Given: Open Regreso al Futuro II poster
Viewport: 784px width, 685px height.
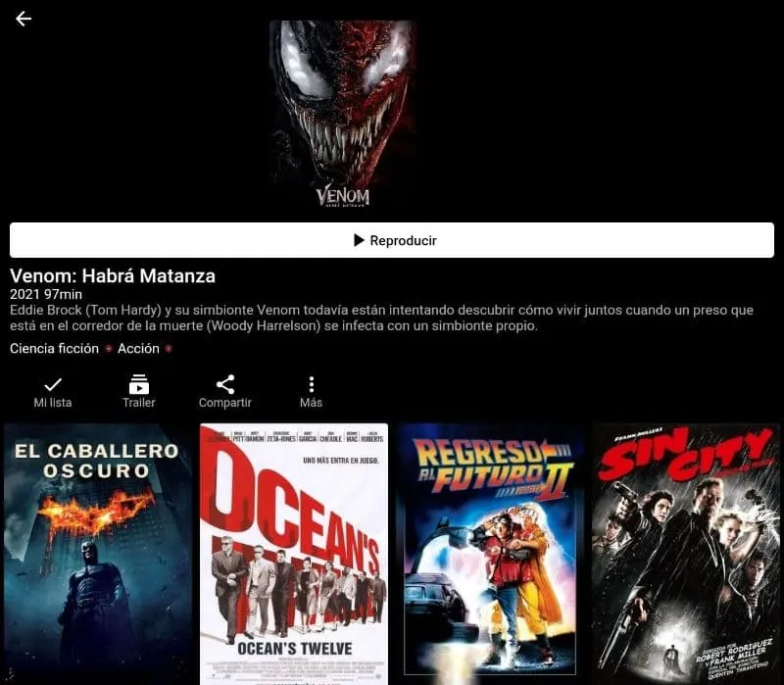Looking at the screenshot, I should click(x=489, y=549).
